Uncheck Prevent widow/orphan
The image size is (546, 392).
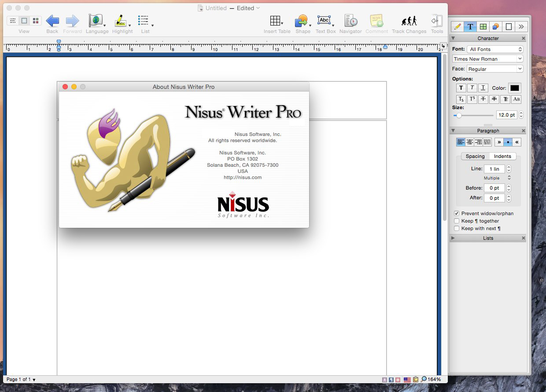[x=457, y=213]
